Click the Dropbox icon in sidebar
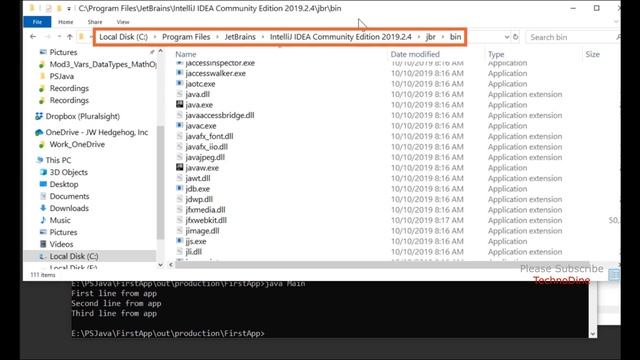Image resolution: width=640 pixels, height=360 pixels. [x=39, y=116]
